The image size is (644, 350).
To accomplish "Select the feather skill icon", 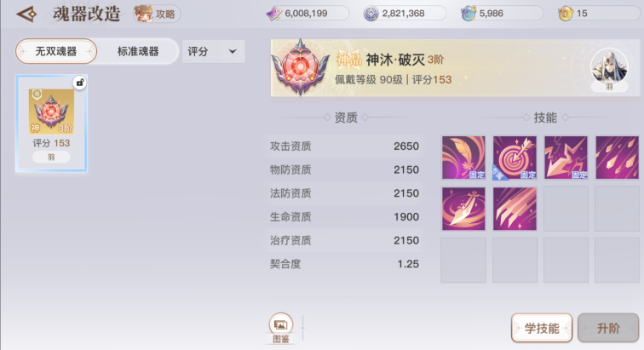I will coord(463,158).
